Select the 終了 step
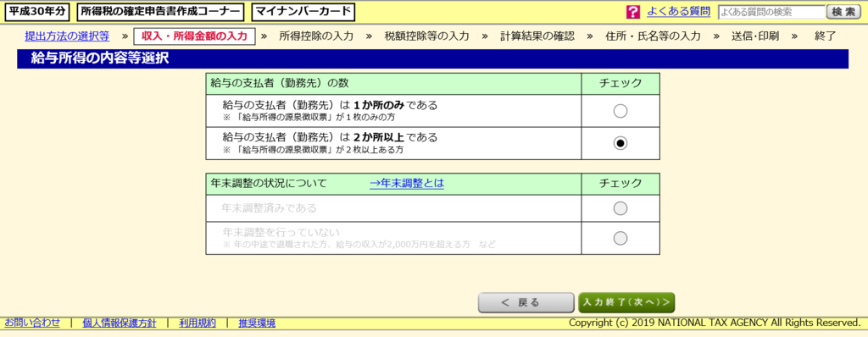868x337 pixels. coord(826,36)
